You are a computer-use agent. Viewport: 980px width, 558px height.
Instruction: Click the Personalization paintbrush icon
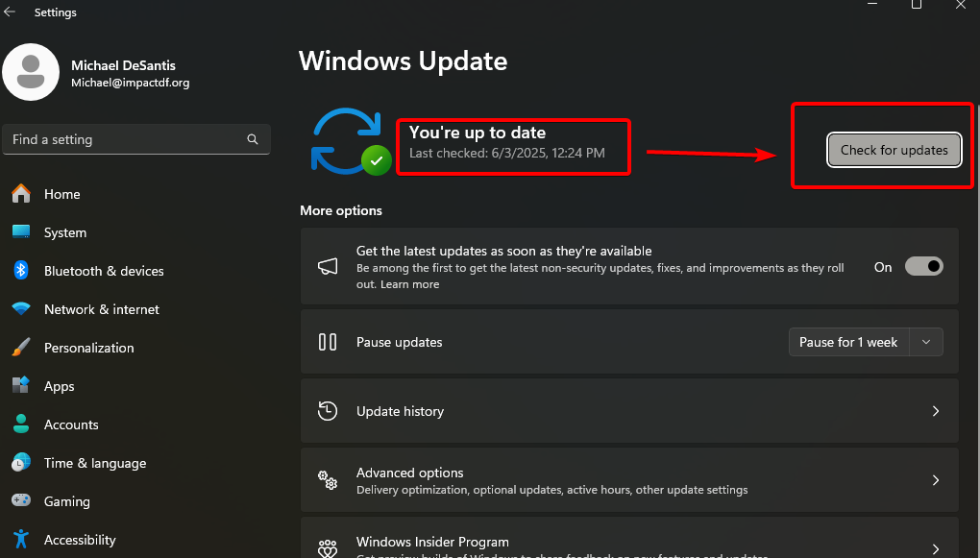tap(21, 348)
